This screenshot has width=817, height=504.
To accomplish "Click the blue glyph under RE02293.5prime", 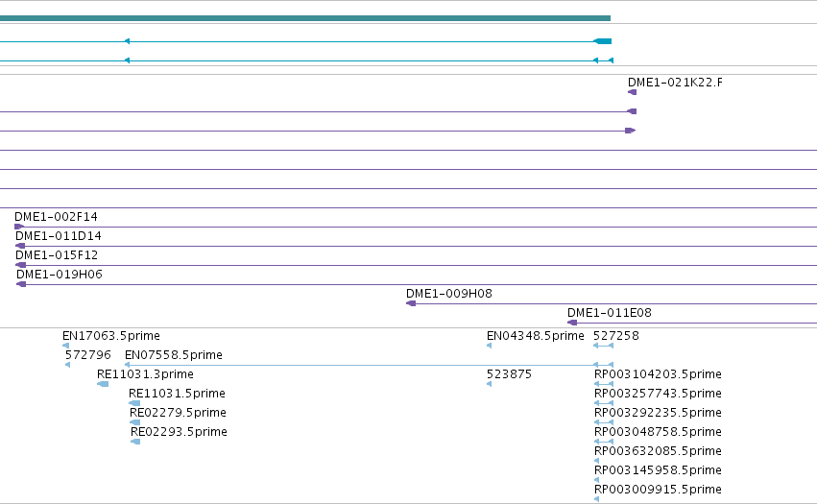I will click(x=135, y=442).
